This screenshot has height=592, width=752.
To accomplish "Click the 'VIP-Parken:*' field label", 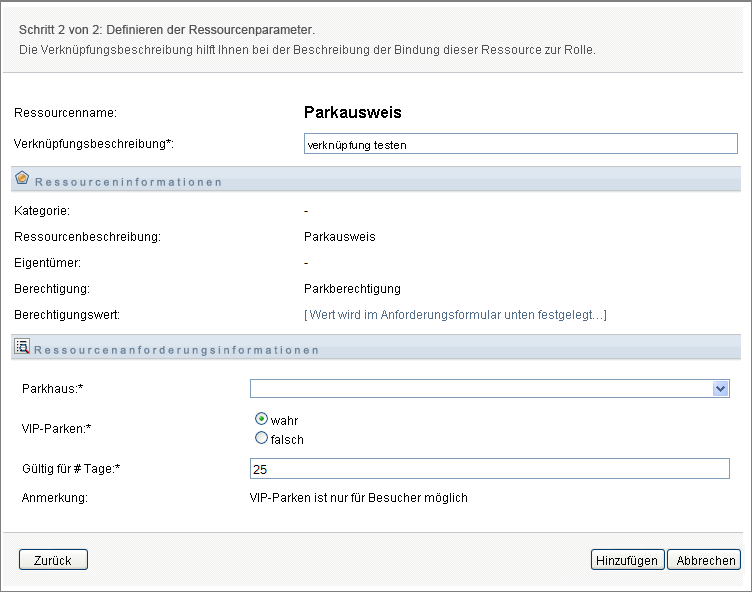I will point(56,429).
